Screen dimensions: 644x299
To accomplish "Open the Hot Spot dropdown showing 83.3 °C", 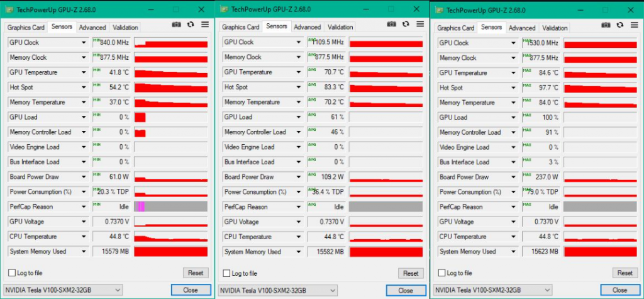I will 299,87.
